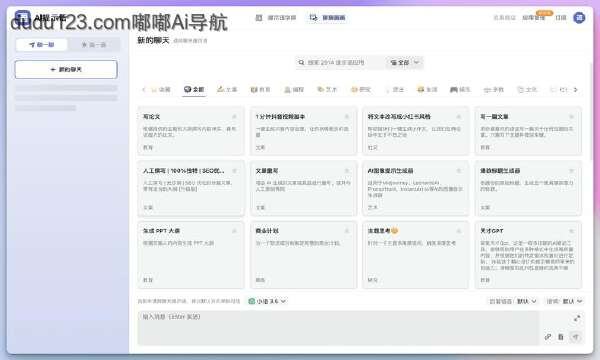Click the vertical scrollbar on right edge
The image size is (600, 360).
(592, 111)
